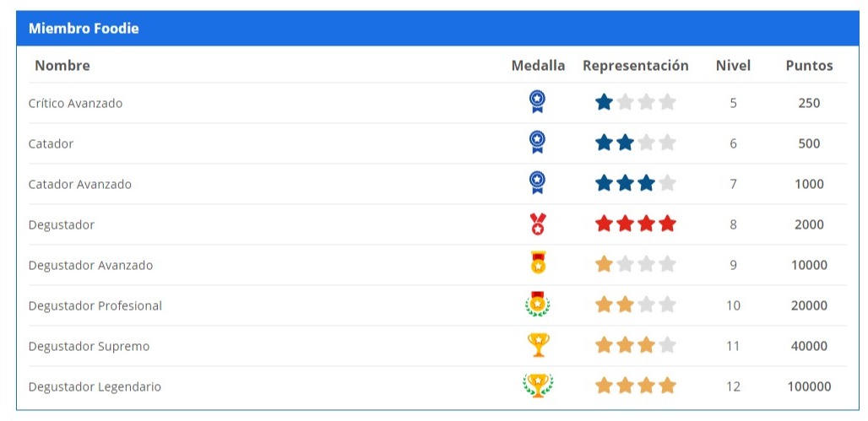Click the laurel medal for Degustador Profesional
Screen dimensions: 868x421
pyautogui.click(x=537, y=305)
